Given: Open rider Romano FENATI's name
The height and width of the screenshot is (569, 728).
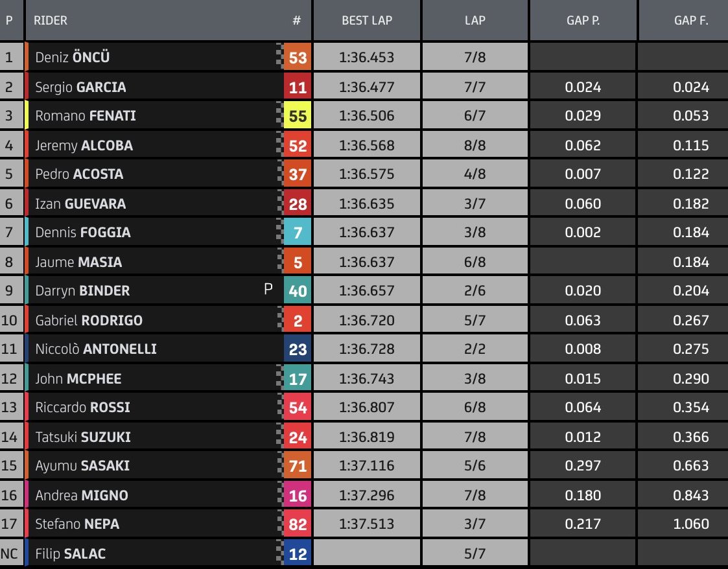Looking at the screenshot, I should [x=86, y=115].
